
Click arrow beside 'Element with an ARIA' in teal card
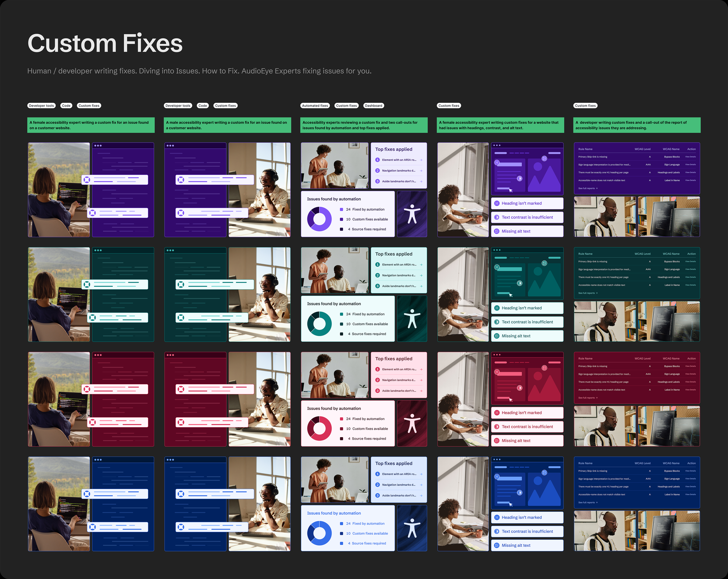coord(421,265)
